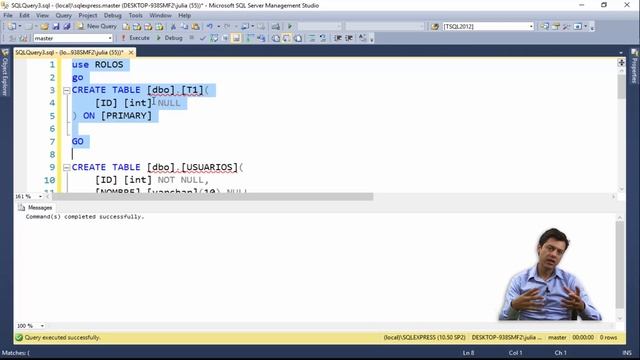
Task: Click the New Query button
Action: tap(97, 27)
